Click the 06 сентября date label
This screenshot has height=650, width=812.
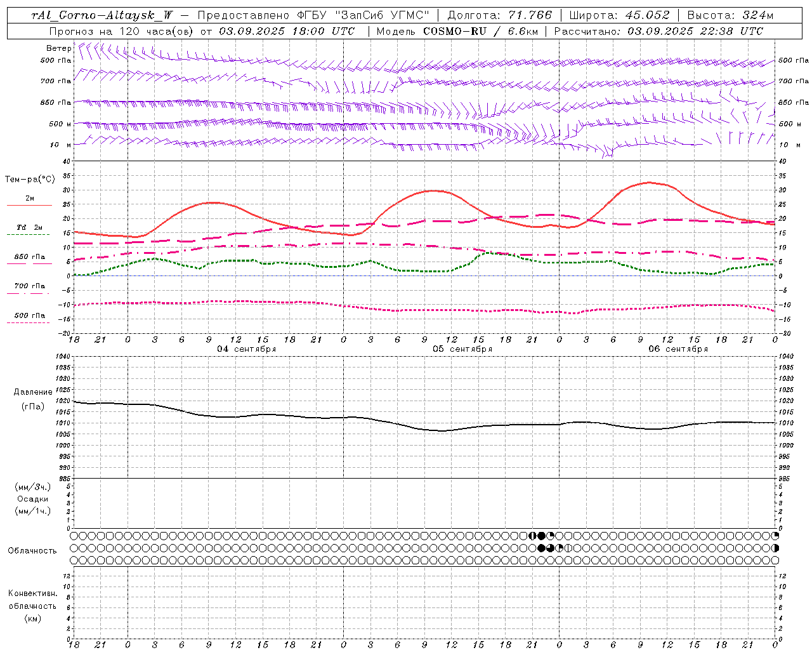click(678, 349)
